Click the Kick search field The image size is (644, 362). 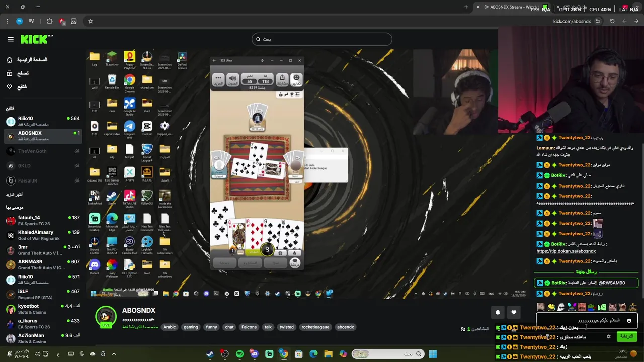[x=322, y=39]
